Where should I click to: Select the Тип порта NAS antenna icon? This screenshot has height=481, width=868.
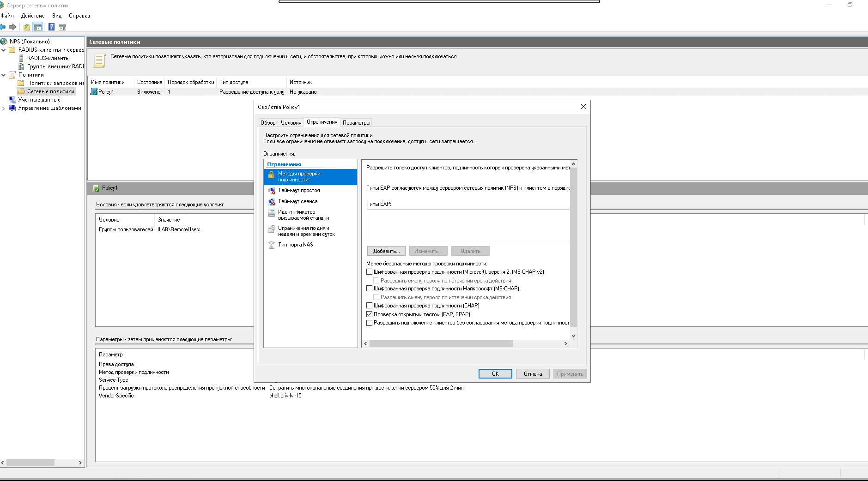(272, 245)
